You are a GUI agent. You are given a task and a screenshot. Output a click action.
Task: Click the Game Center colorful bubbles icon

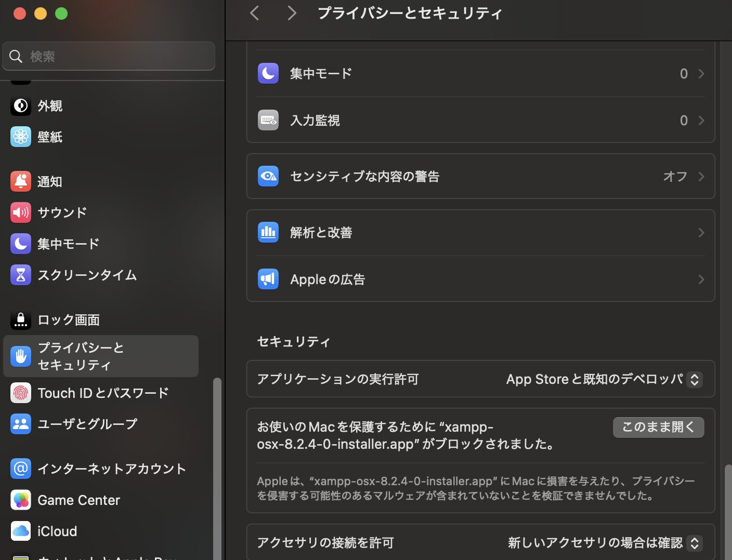21,500
